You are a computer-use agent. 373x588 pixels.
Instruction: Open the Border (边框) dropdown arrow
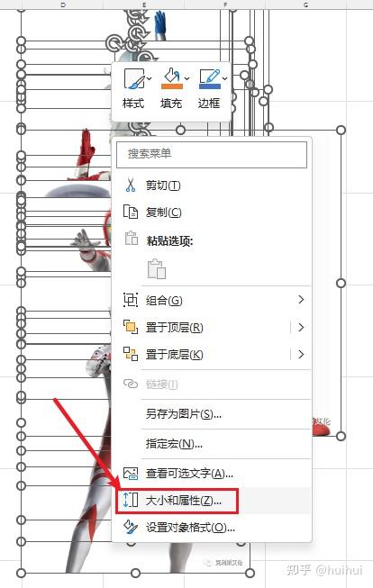[x=224, y=78]
